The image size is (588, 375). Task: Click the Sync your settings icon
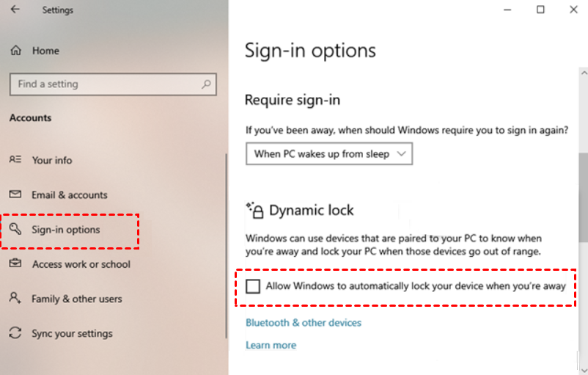[15, 333]
